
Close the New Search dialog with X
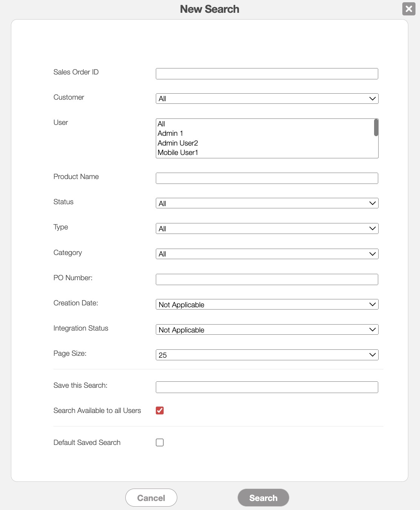point(409,9)
